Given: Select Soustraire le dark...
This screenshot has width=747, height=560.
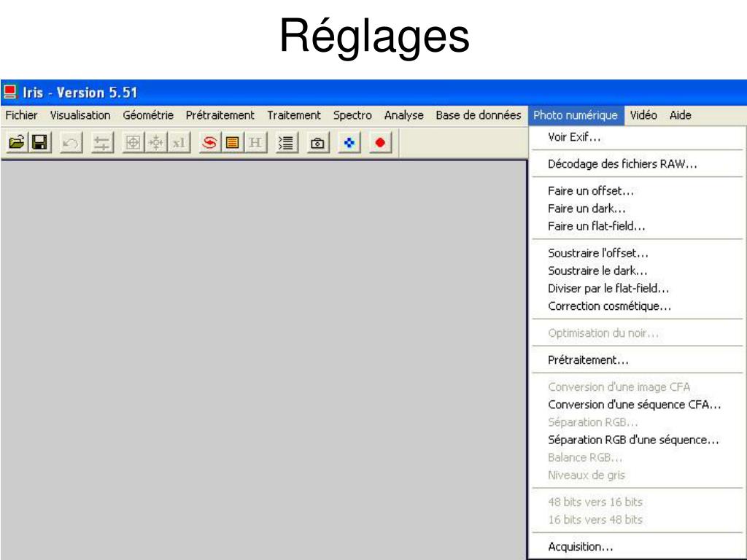Looking at the screenshot, I should pos(637,271).
